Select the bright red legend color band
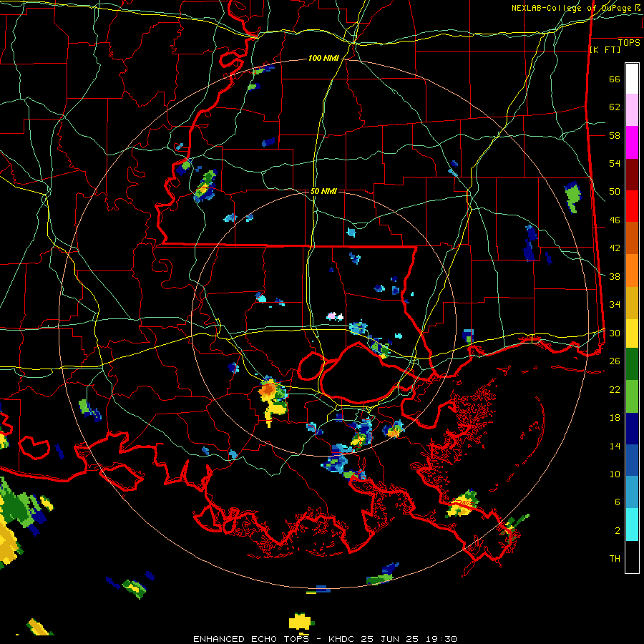Screen dimensions: 644x644 (x=632, y=207)
